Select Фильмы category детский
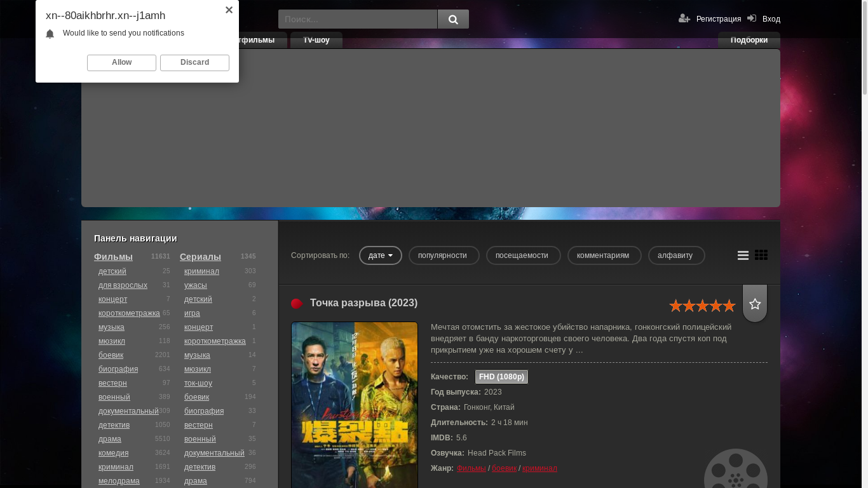 [x=112, y=271]
